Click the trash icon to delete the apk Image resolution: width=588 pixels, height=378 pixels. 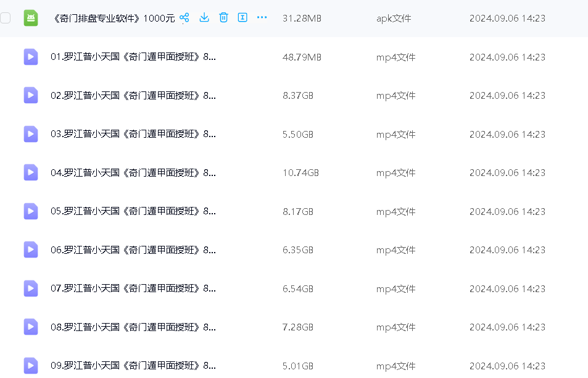click(223, 18)
